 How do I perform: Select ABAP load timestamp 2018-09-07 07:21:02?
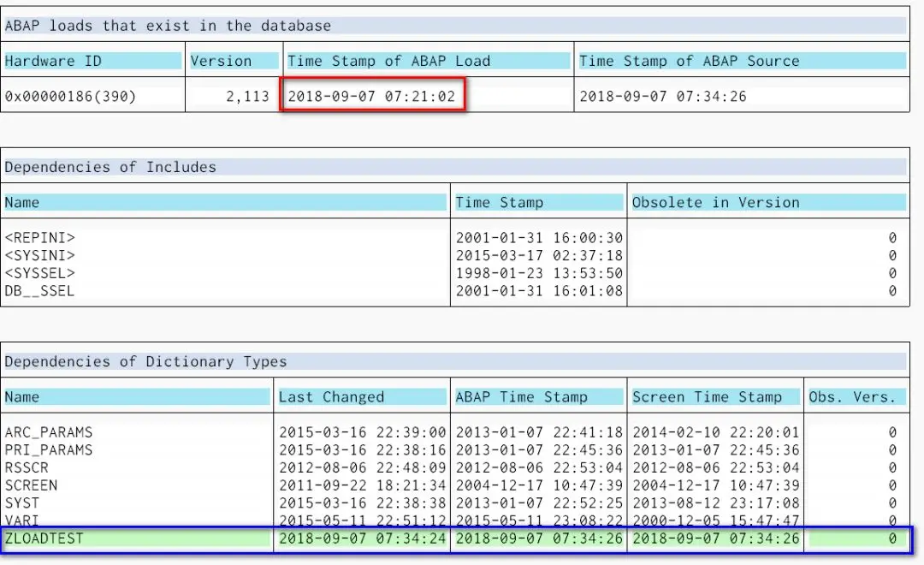371,97
